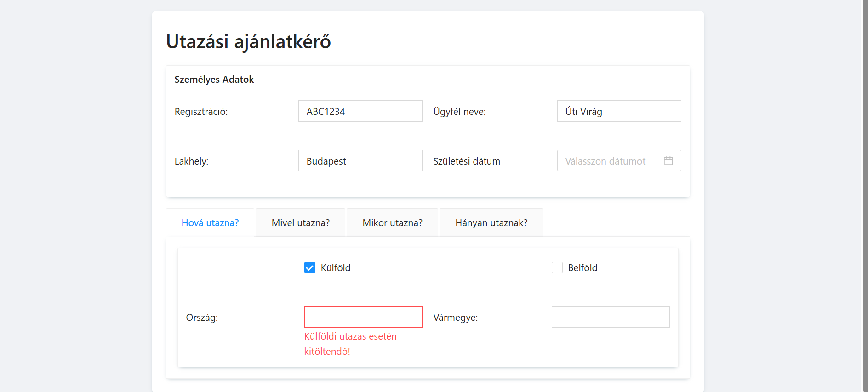This screenshot has width=868, height=392.
Task: Click the calendar icon in birth date field
Action: click(x=668, y=161)
